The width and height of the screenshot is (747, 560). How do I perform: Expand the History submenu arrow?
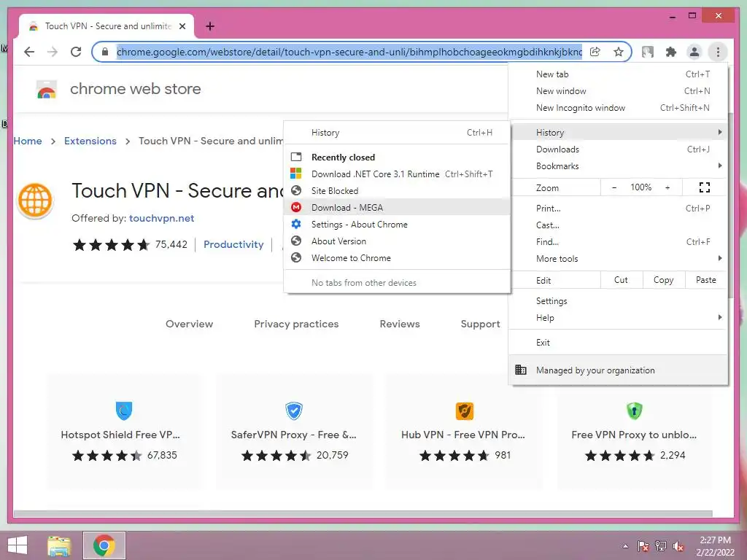pyautogui.click(x=719, y=132)
